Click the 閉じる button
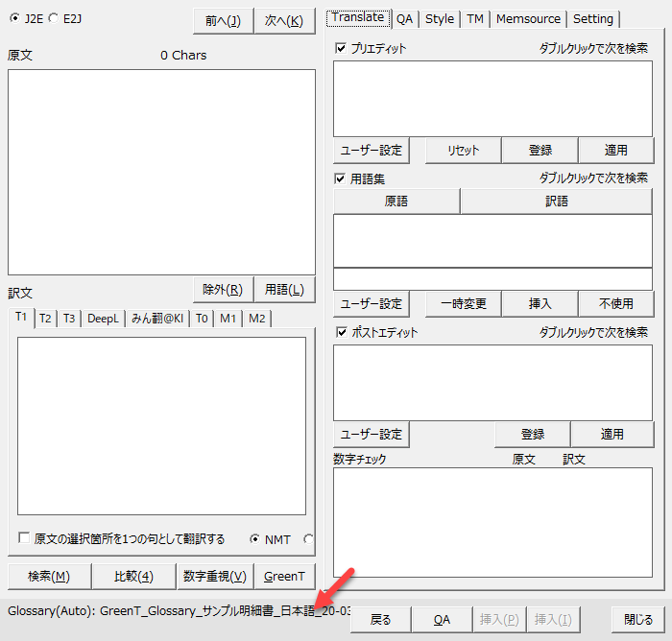The width and height of the screenshot is (672, 641). [x=638, y=620]
